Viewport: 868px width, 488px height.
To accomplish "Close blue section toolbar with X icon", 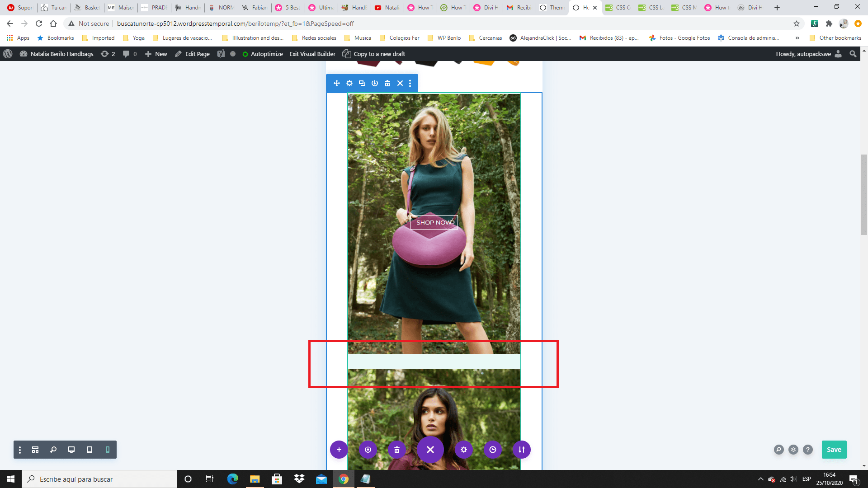I will [400, 83].
